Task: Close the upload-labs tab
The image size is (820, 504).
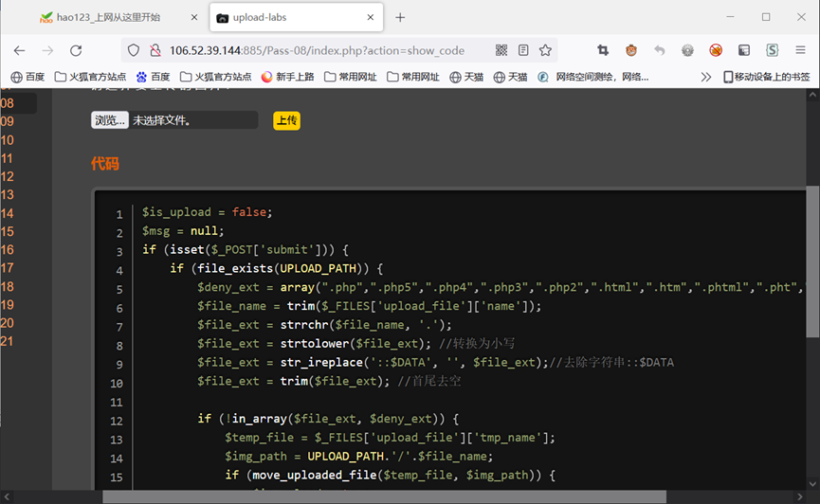Action: (371, 17)
